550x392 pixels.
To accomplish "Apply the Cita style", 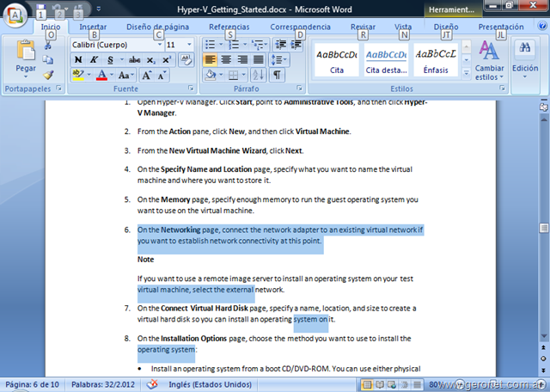I will pyautogui.click(x=337, y=59).
